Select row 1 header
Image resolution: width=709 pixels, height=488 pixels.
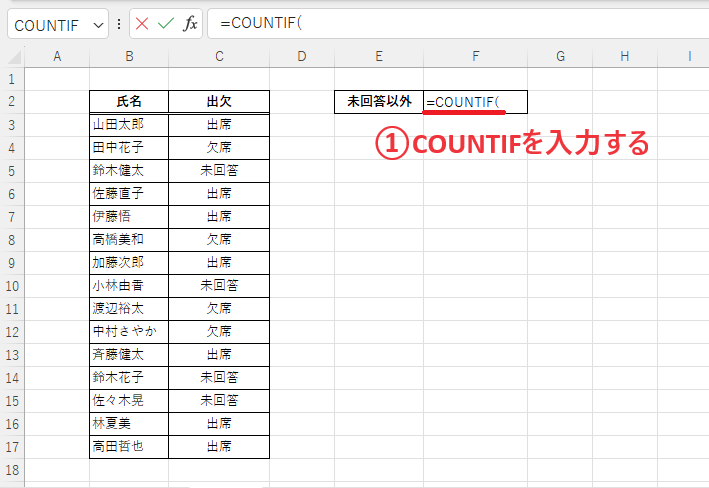pyautogui.click(x=12, y=79)
